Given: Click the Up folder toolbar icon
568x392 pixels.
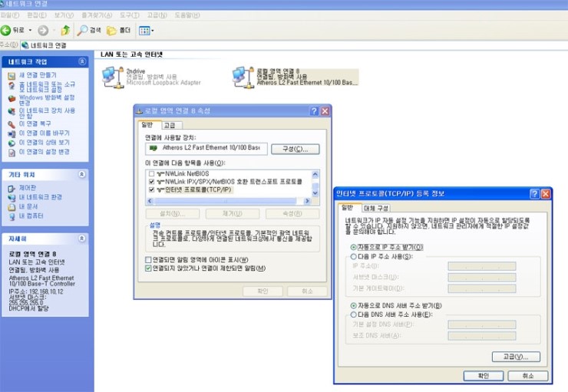Looking at the screenshot, I should coord(65,31).
